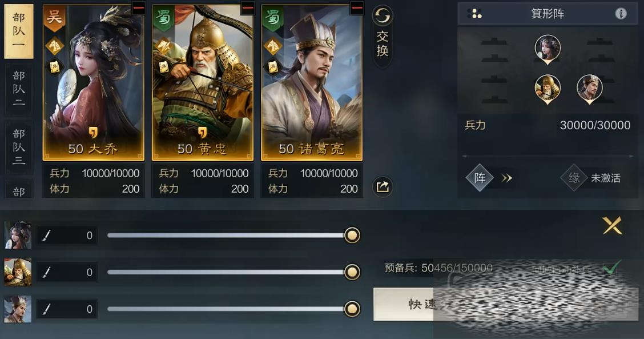Remove 诸葛亮 with the red minus icon
Image resolution: width=644 pixels, height=339 pixels.
[x=357, y=8]
